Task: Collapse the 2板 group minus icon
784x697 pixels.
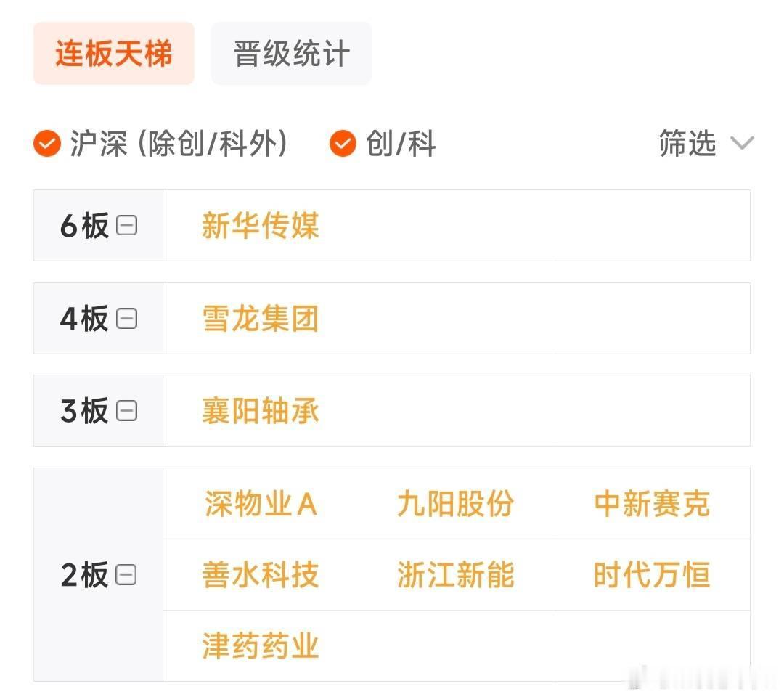Action: (126, 574)
